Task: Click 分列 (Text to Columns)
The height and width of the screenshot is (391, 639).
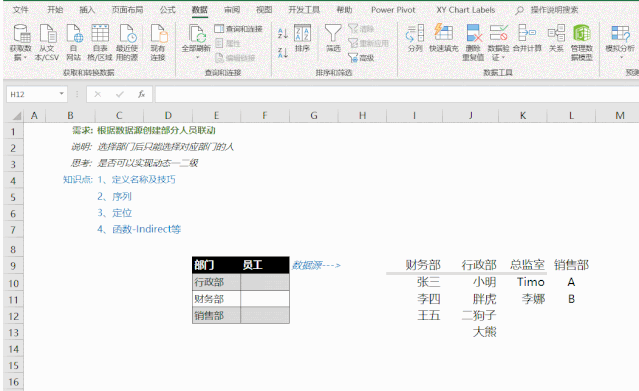Action: click(x=415, y=38)
